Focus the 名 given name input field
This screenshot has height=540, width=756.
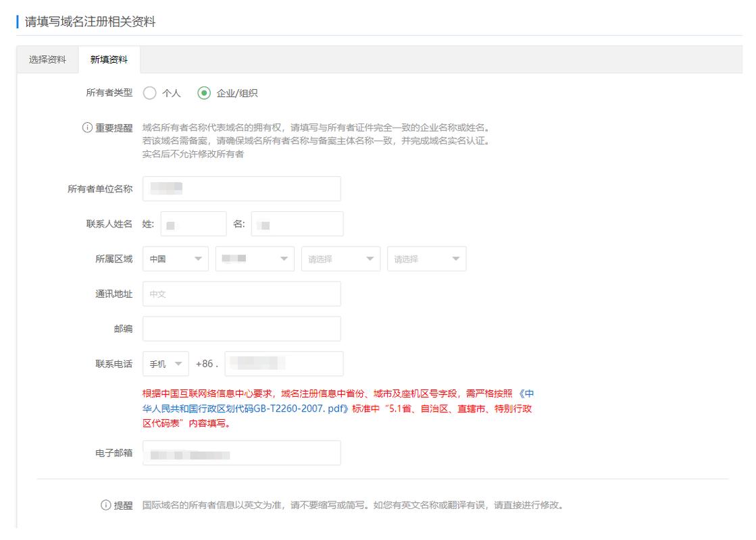coord(297,224)
